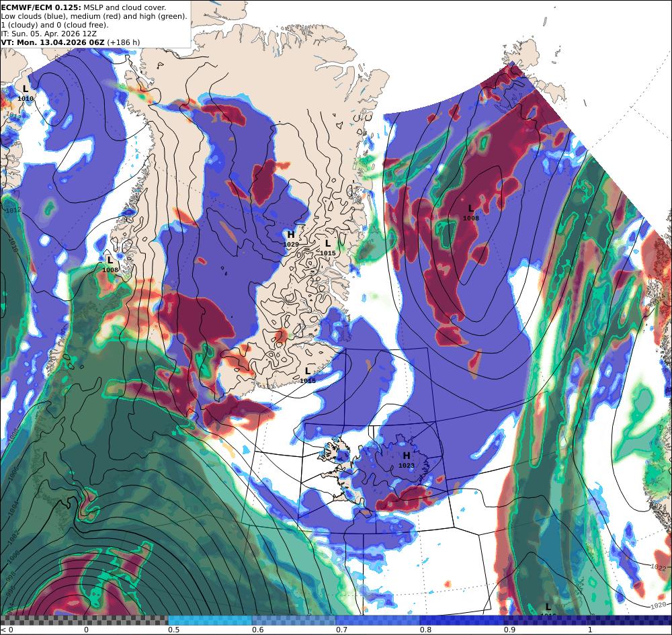
Task: Pick the light blue 0.5–0.6 colorbar segment
Action: click(210, 620)
